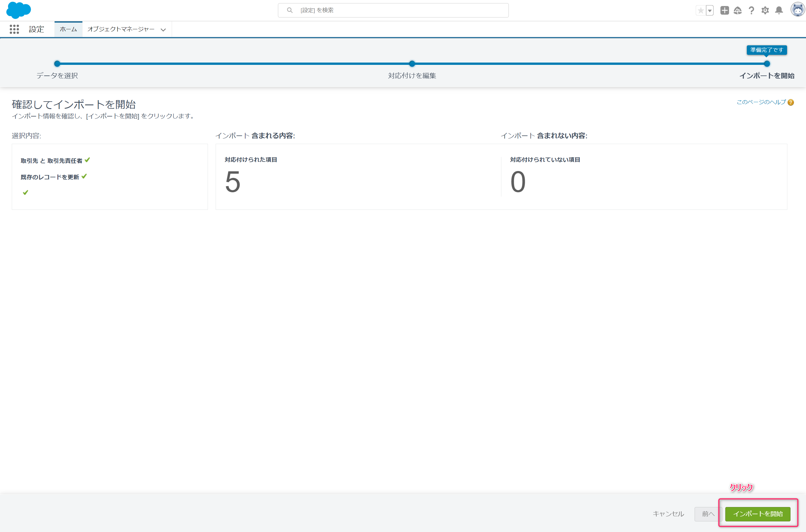Click the Salesforce cloud logo
The image size is (806, 532).
(x=18, y=10)
